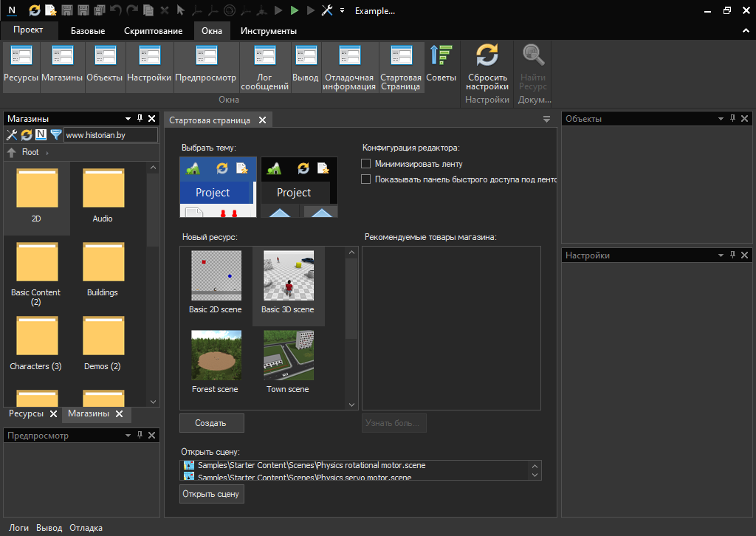The image size is (756, 536).
Task: Click the refresh icon in Магазины panel
Action: 27,135
